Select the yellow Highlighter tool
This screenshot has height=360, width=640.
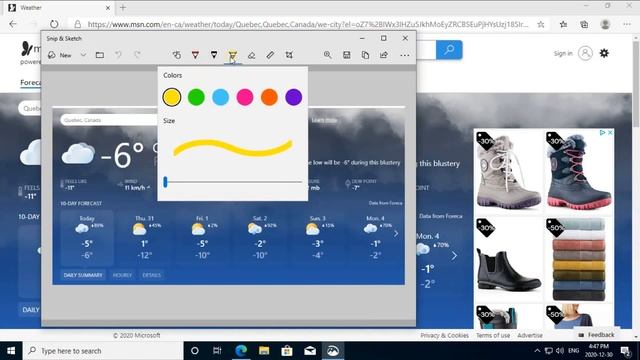pyautogui.click(x=233, y=56)
